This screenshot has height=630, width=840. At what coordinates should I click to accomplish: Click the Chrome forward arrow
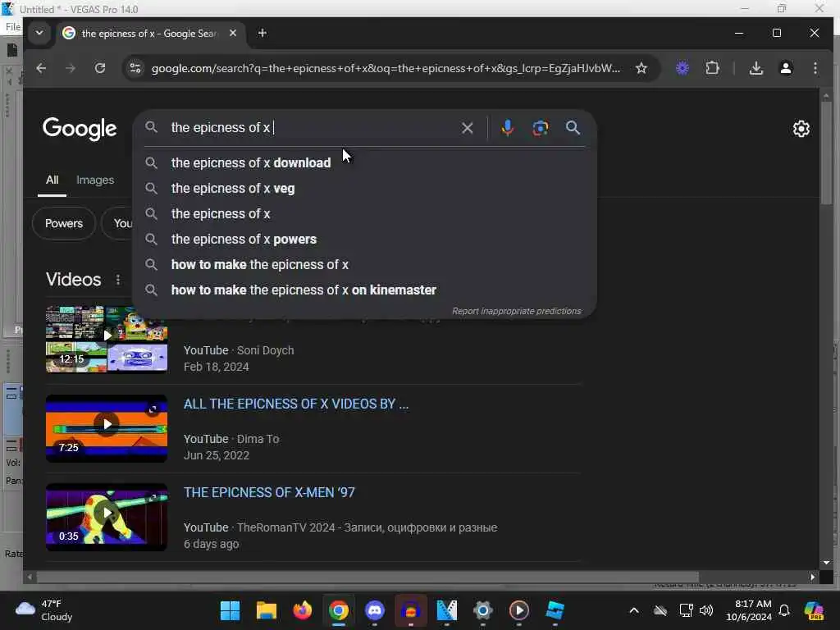[71, 68]
